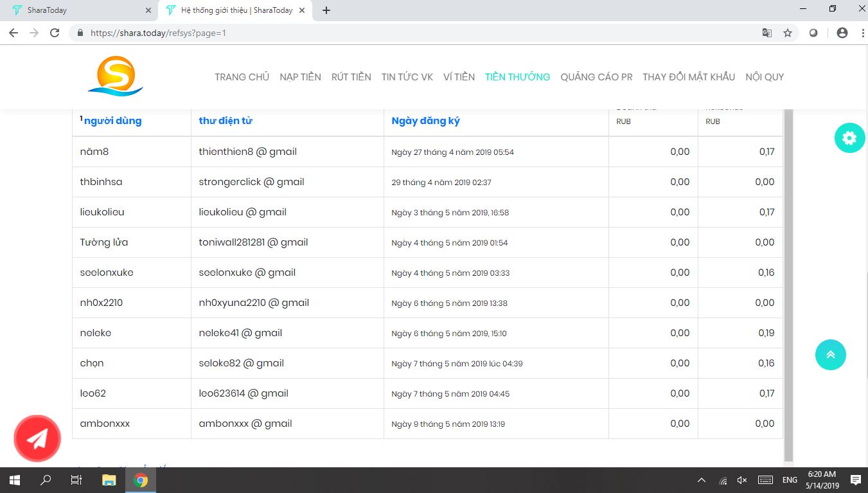Image resolution: width=868 pixels, height=493 pixels.
Task: Click the extension icon beside the bookmark star
Action: tap(813, 33)
